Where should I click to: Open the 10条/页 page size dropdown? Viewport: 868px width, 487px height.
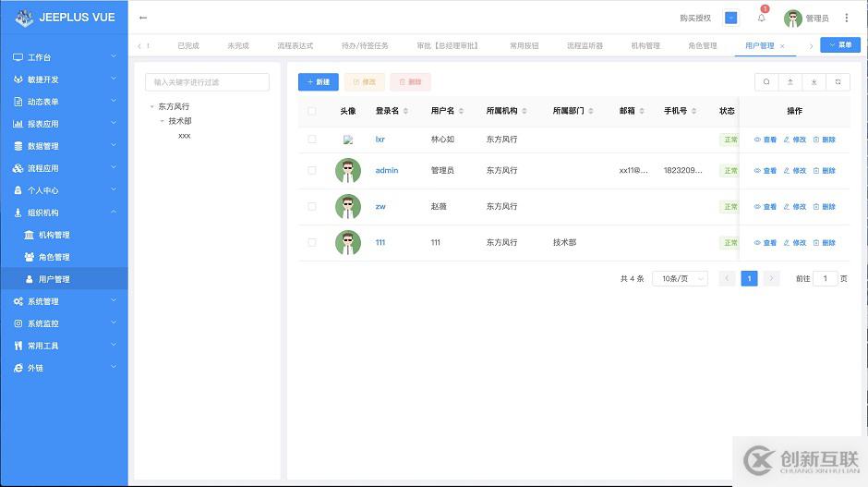(x=680, y=278)
